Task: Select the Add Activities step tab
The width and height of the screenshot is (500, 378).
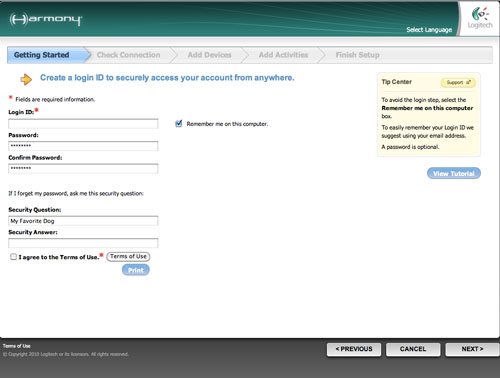Action: (283, 55)
